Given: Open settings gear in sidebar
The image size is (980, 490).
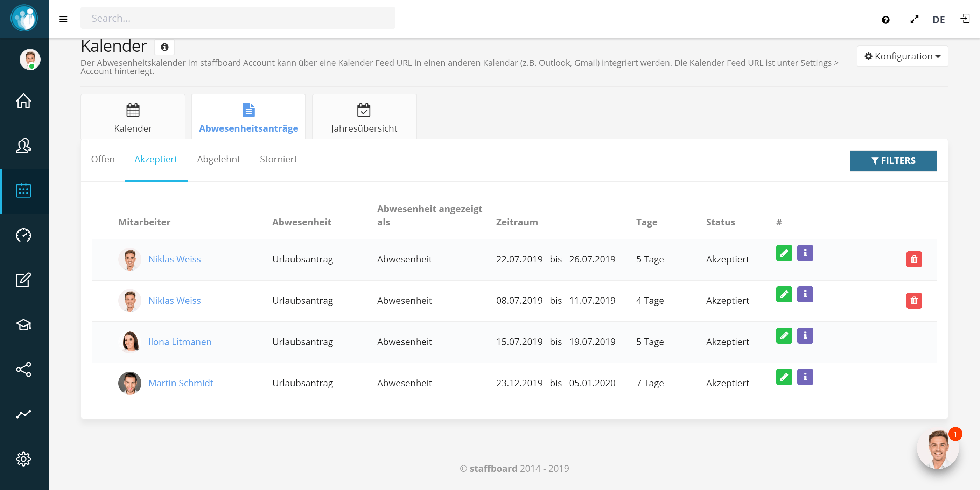Looking at the screenshot, I should point(23,459).
